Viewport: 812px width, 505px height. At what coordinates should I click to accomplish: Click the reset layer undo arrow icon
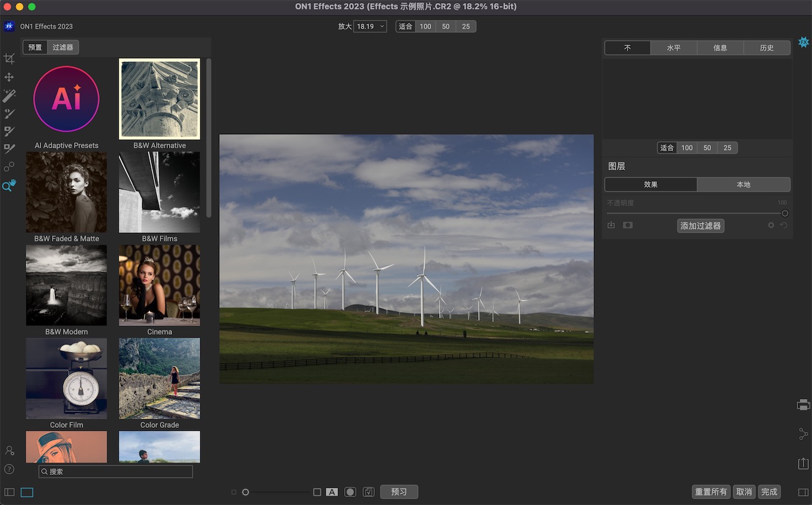(783, 226)
